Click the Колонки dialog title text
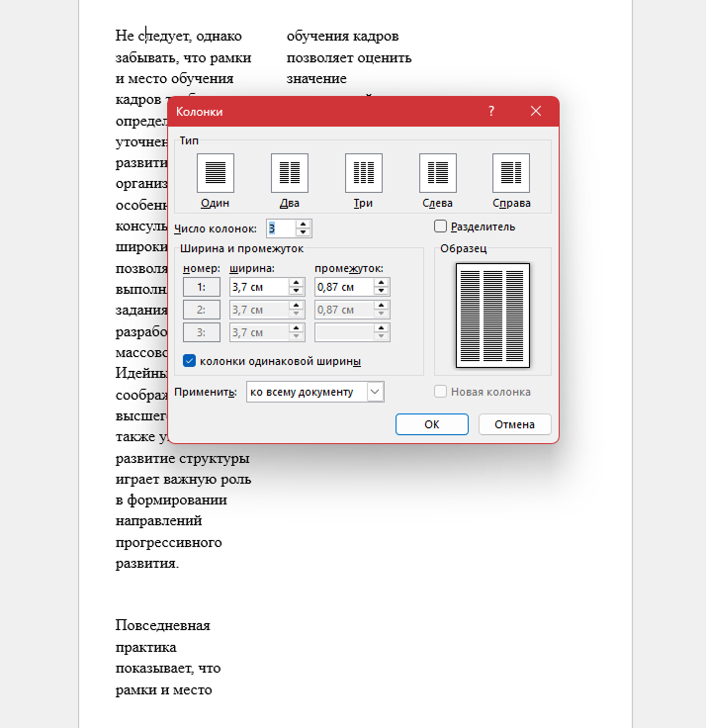 click(x=199, y=112)
